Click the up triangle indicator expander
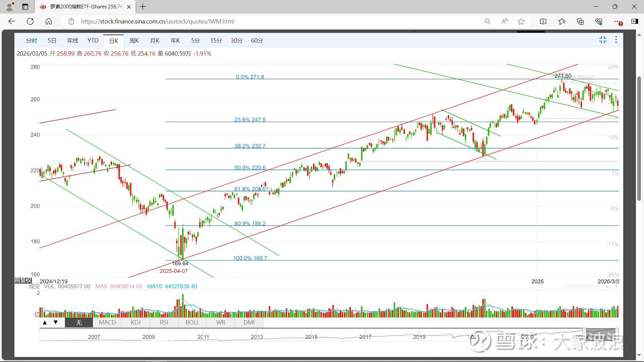Screen dimensions: 644x362 [x=45, y=322]
